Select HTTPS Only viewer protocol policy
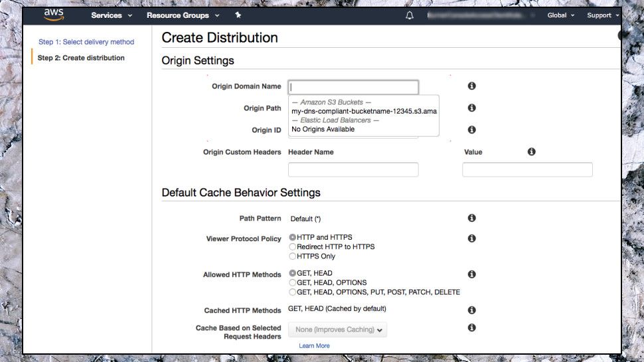 293,256
